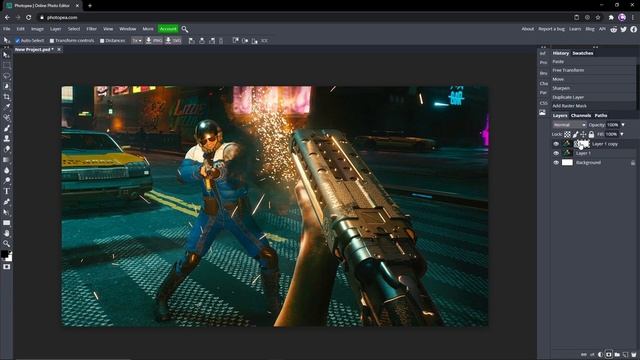Screen dimensions: 640x360
Task: Toggle Quick Mask mode icon
Action: click(7, 267)
